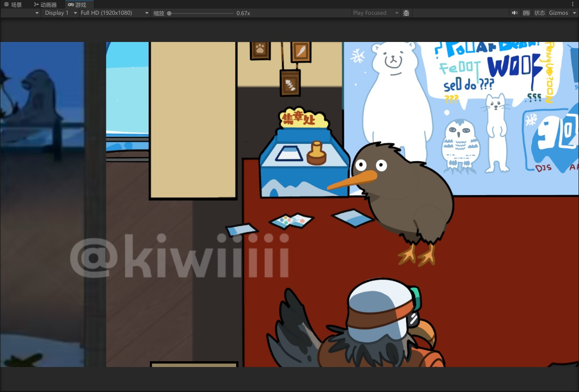Adjust the 缩放 scale slider handle

point(169,13)
